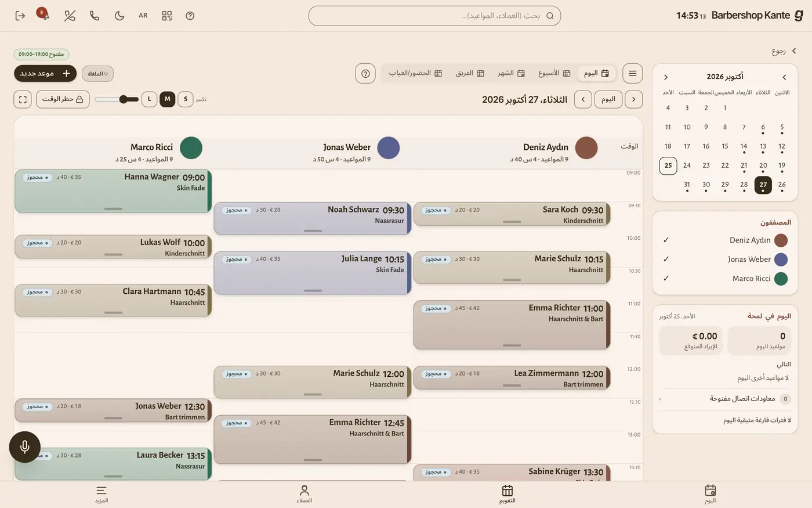
Task: Click حظر الوقت block time button
Action: pos(63,99)
